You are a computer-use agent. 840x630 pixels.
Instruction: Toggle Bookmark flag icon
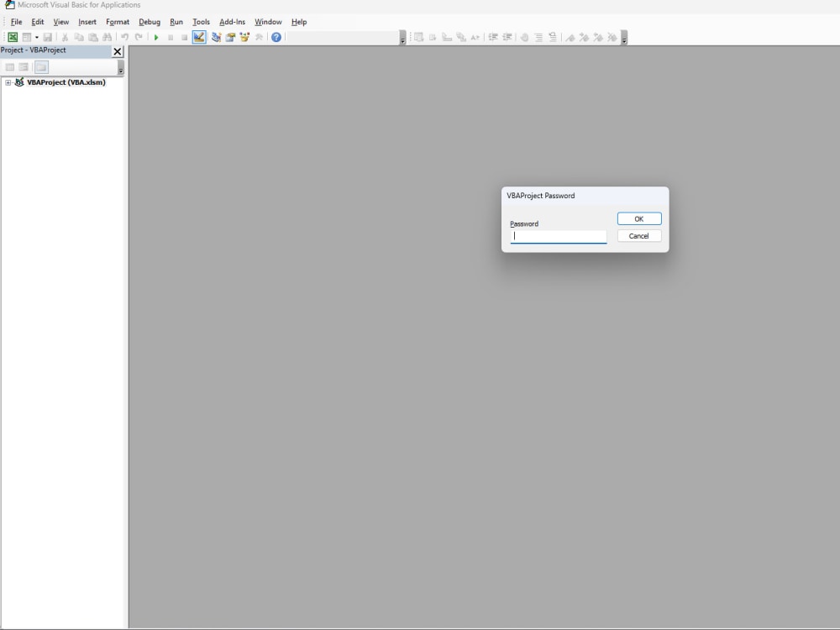(570, 37)
